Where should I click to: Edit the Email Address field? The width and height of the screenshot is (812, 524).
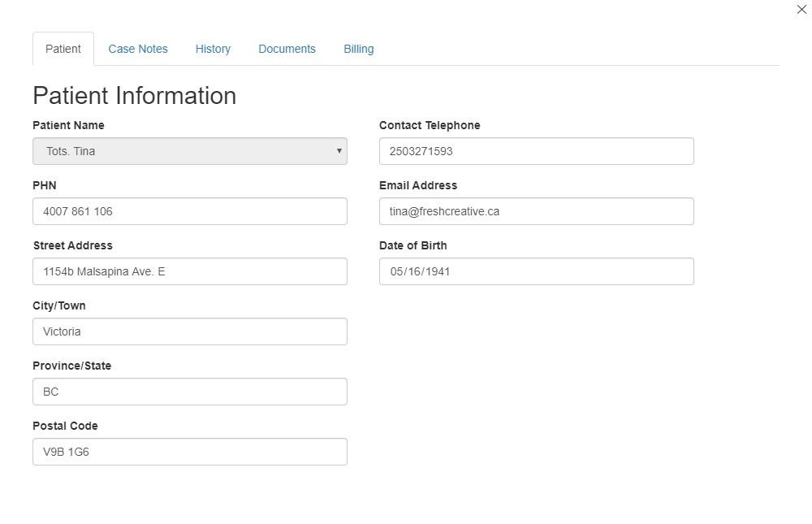pyautogui.click(x=537, y=211)
